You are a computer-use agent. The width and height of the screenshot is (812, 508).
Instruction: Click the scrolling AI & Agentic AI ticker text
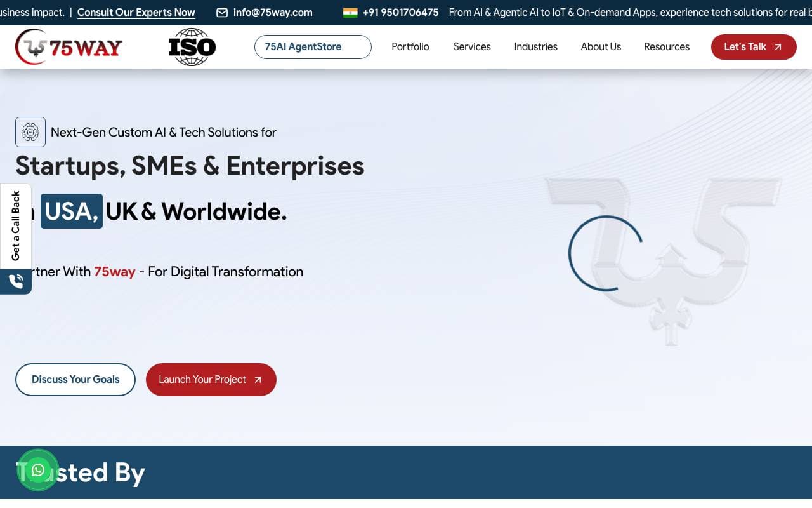[630, 13]
